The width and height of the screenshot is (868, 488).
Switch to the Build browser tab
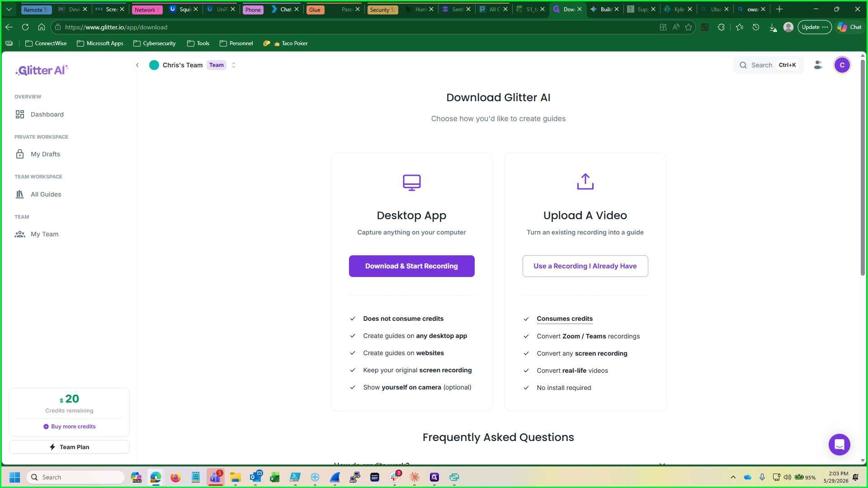coord(604,9)
